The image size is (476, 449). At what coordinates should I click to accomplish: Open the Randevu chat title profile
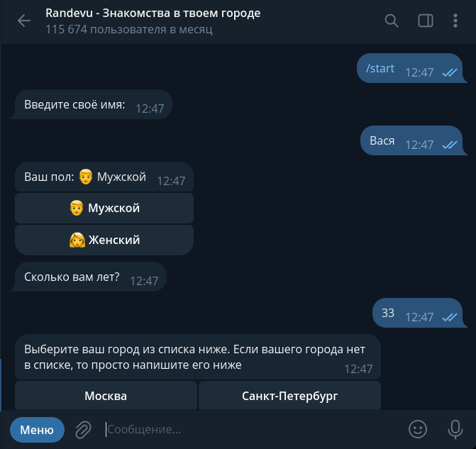(x=153, y=13)
